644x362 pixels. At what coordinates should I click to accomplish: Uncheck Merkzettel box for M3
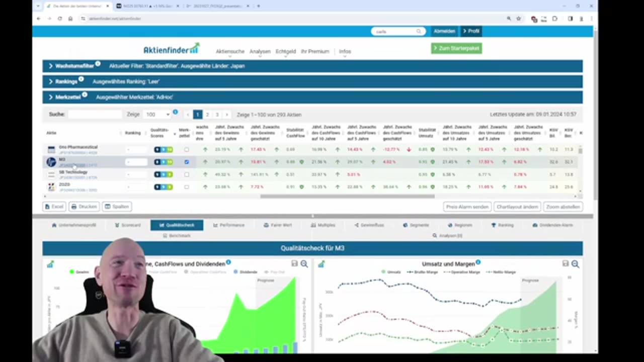tap(187, 162)
